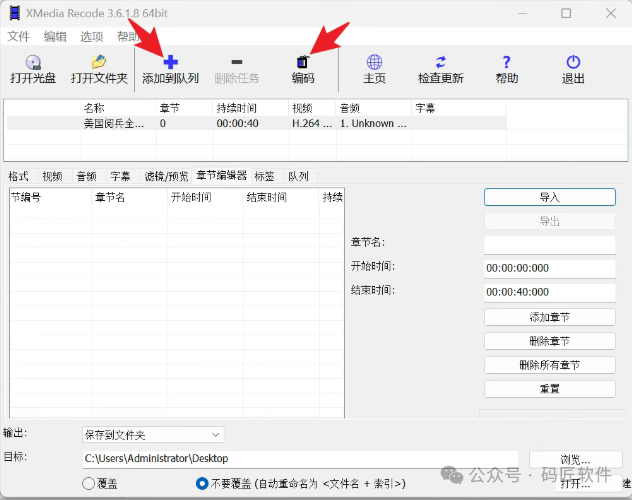632x500 pixels.
Task: Click Check for Updates (检查更新) icon
Action: (x=440, y=62)
